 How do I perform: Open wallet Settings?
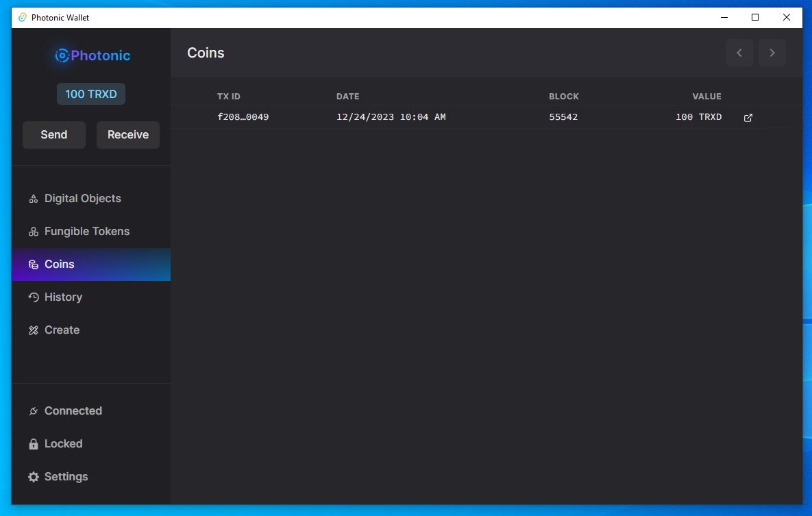[x=91, y=477]
